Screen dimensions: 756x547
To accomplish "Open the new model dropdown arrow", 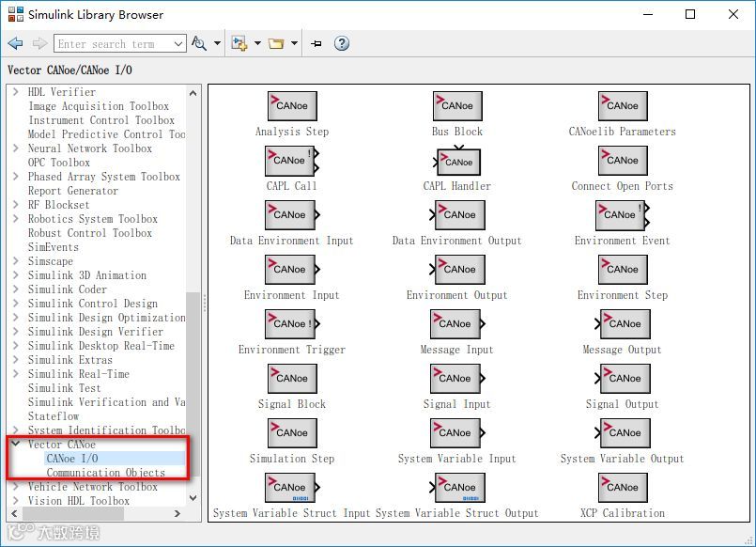I will click(257, 43).
